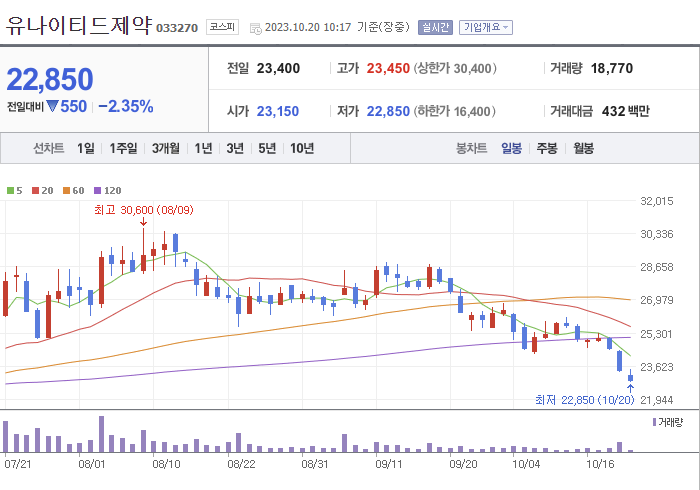Click the 고가 value 23,450
The width and height of the screenshot is (700, 490).
point(388,68)
